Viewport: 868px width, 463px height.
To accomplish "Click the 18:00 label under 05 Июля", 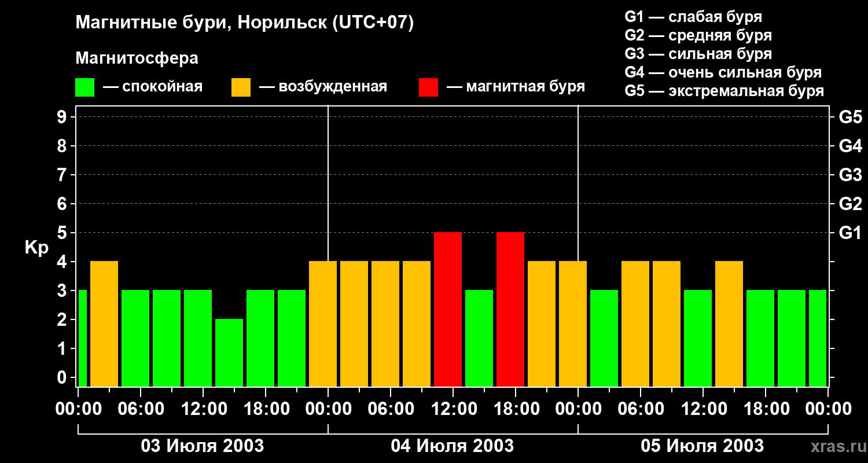I will [x=766, y=409].
